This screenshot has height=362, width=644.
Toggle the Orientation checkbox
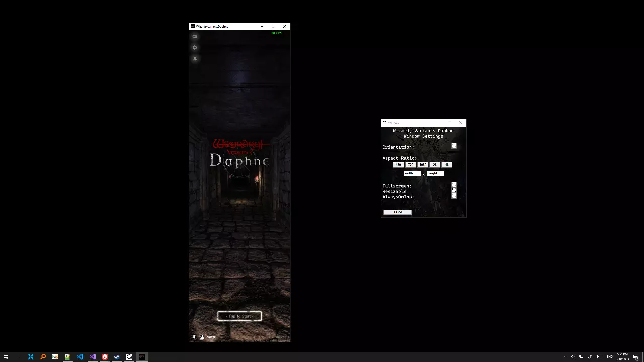pos(454,146)
